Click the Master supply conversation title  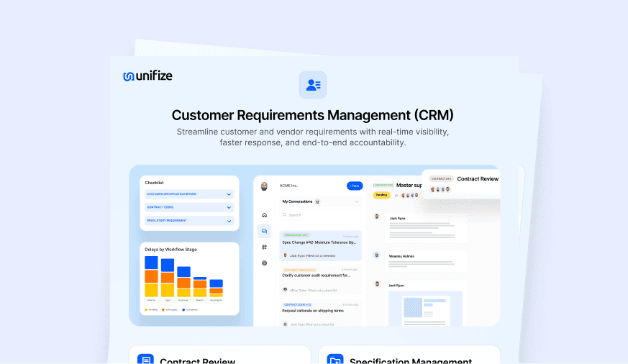click(x=409, y=186)
